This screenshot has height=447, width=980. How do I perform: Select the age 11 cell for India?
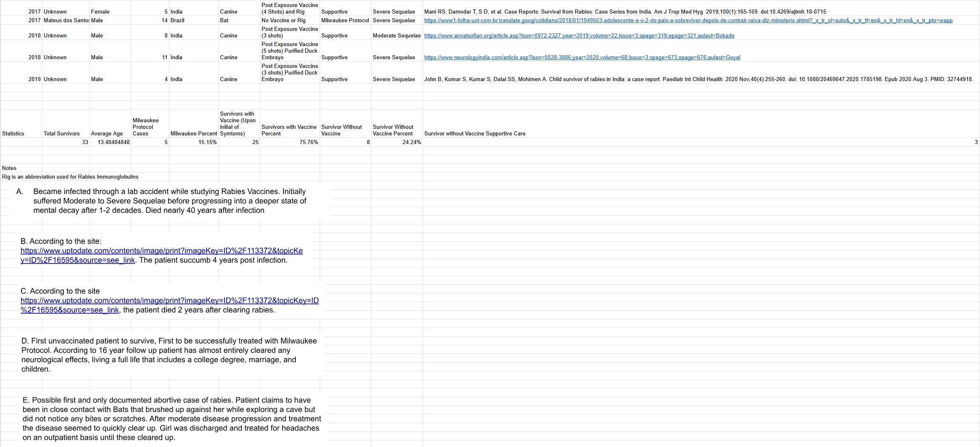pyautogui.click(x=150, y=51)
